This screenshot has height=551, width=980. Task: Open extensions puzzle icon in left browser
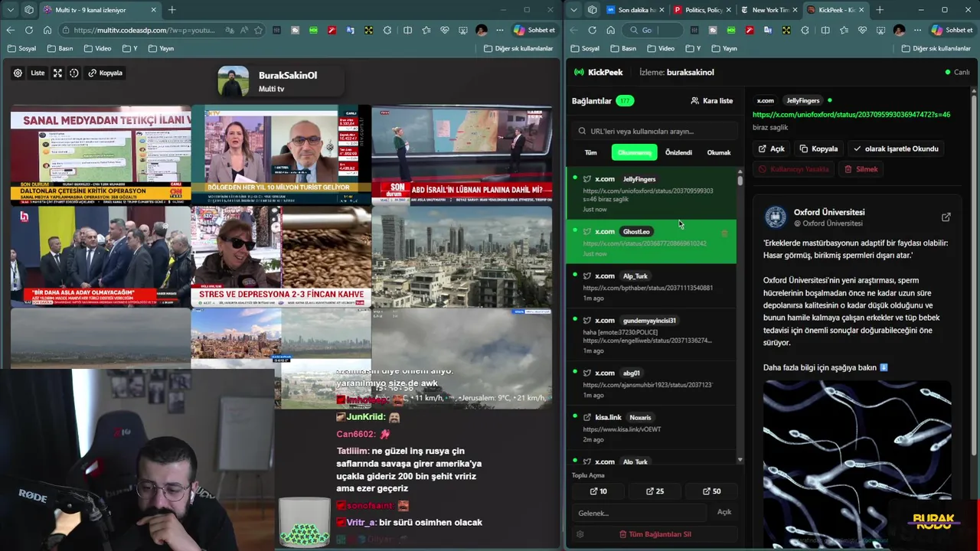(x=387, y=30)
